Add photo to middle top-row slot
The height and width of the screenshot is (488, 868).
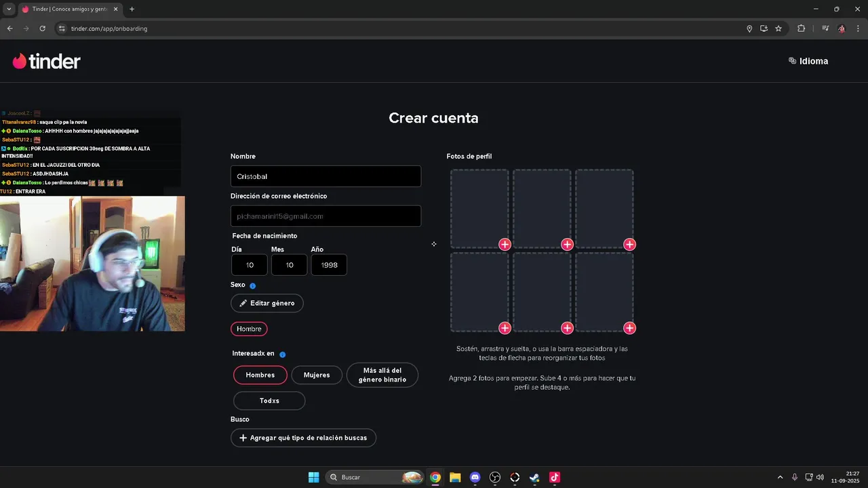click(x=567, y=245)
